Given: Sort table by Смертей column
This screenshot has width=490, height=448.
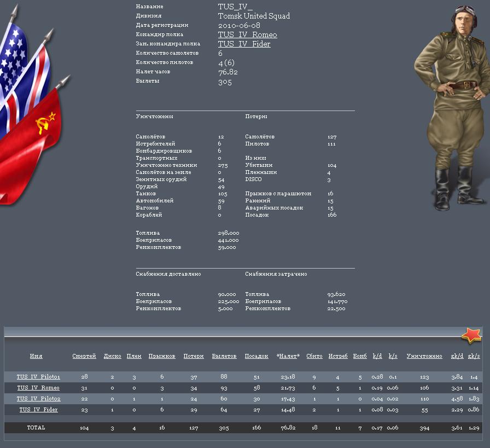Looking at the screenshot, I should tap(84, 356).
